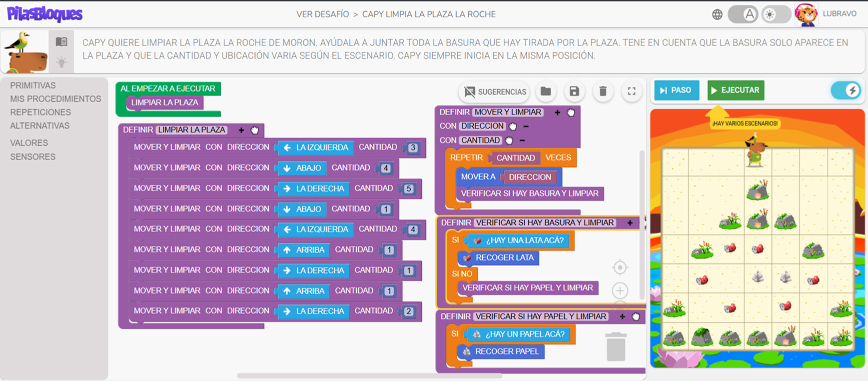The height and width of the screenshot is (381, 868).
Task: Edit quantity 3 in first LA IZQUIERDA row
Action: 413,147
